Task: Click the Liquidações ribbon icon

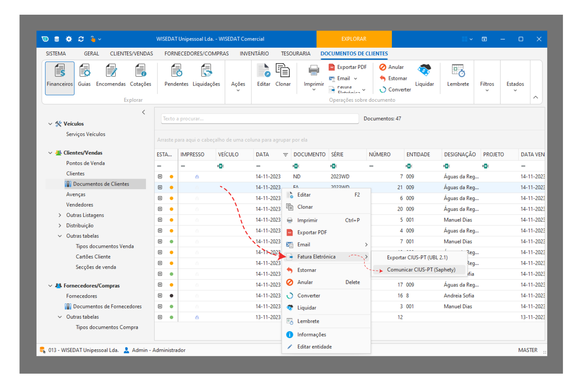Action: tap(206, 76)
